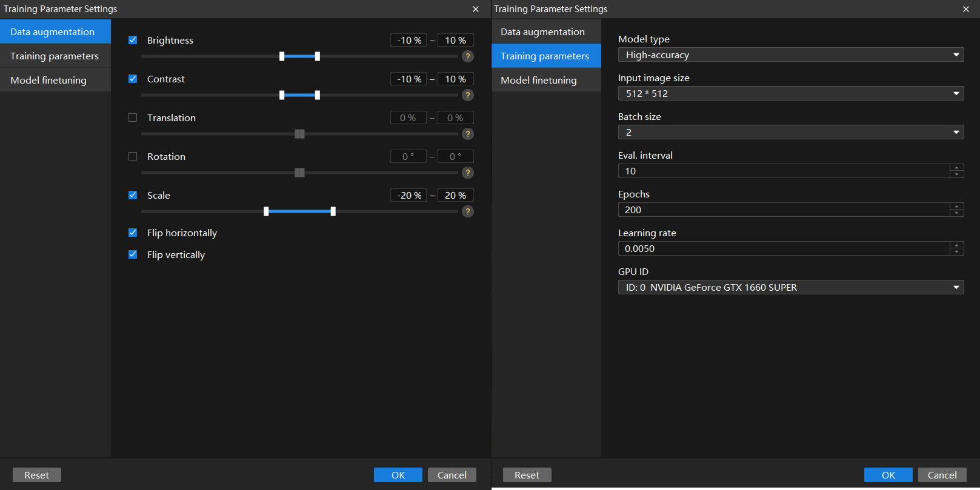Click the Scale slider right handle
The image size is (980, 490).
point(333,211)
